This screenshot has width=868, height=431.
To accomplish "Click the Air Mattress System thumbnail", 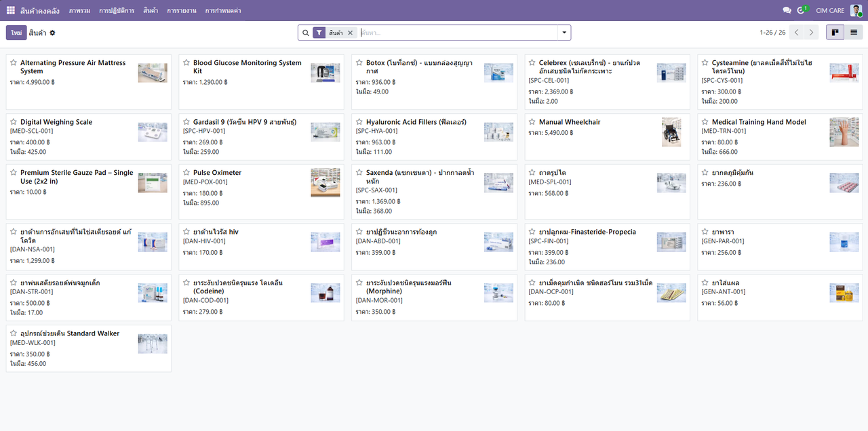I will (x=153, y=73).
